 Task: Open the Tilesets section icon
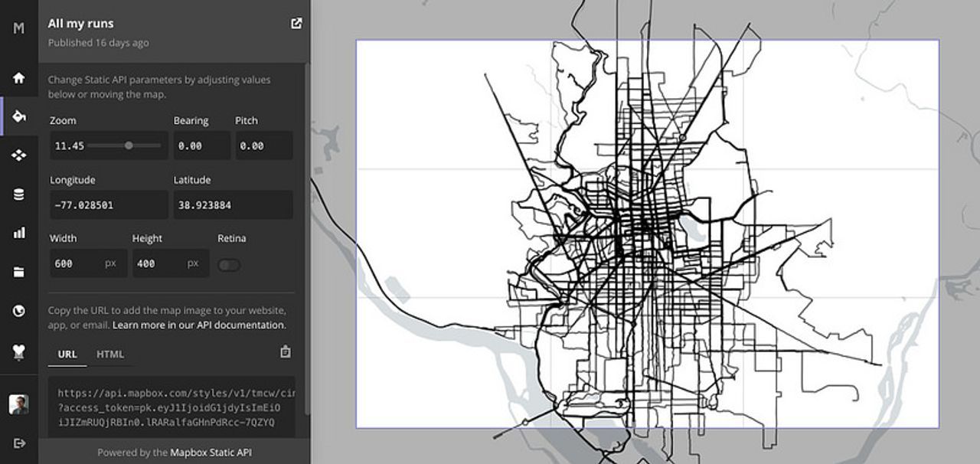pos(18,155)
